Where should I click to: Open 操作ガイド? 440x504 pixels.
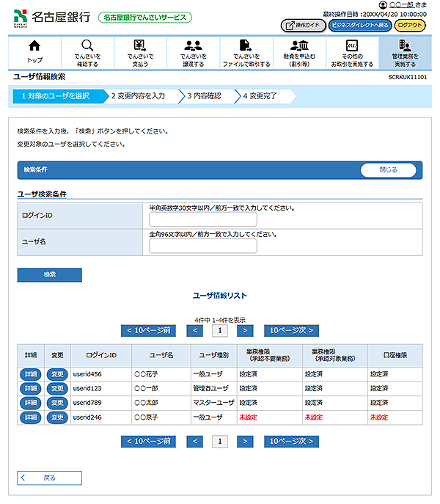(x=303, y=26)
